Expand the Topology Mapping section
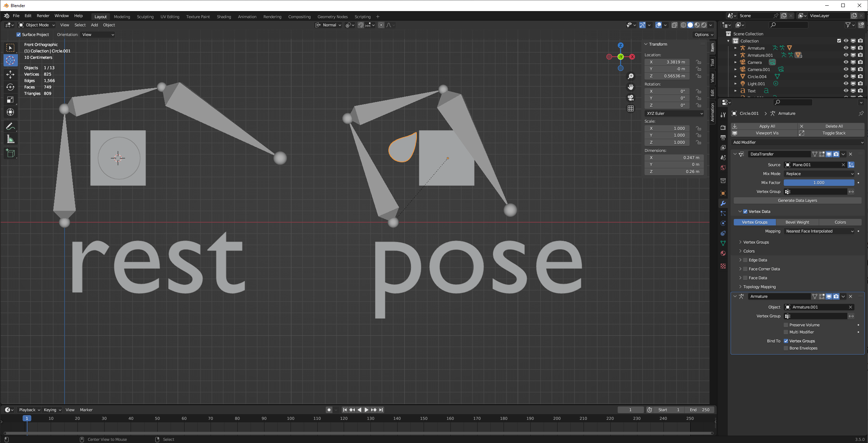 [759, 287]
